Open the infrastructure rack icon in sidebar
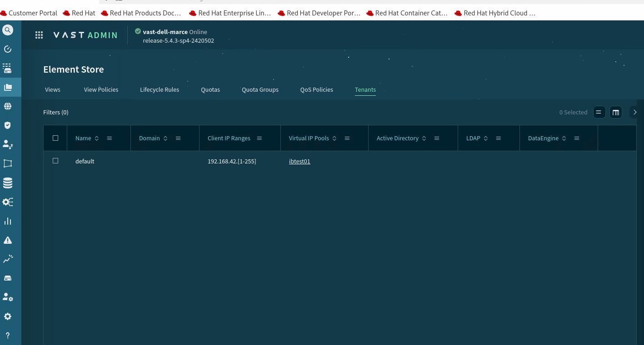Viewport: 644px width, 345px height. click(8, 68)
